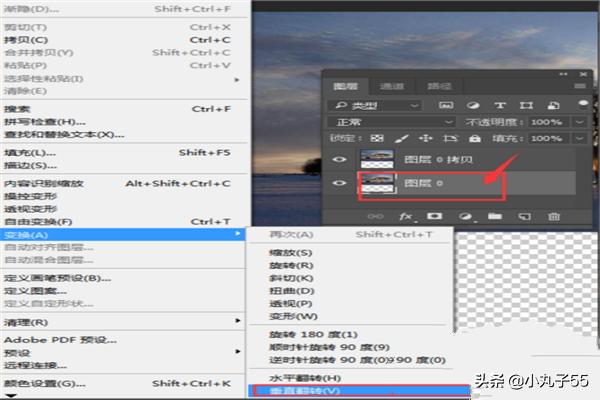The image size is (600, 400).
Task: Choose 缩放(S) in transform submenu
Action: tap(350, 253)
